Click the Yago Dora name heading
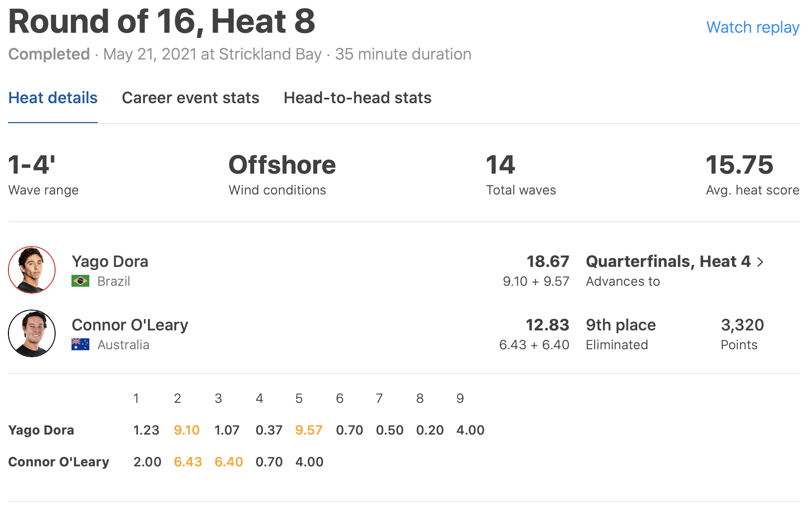 pyautogui.click(x=110, y=261)
